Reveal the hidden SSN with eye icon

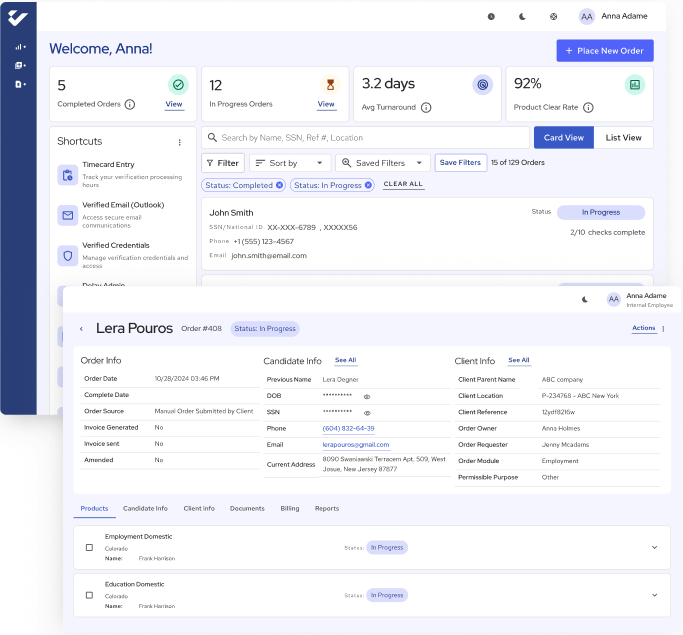(x=367, y=412)
